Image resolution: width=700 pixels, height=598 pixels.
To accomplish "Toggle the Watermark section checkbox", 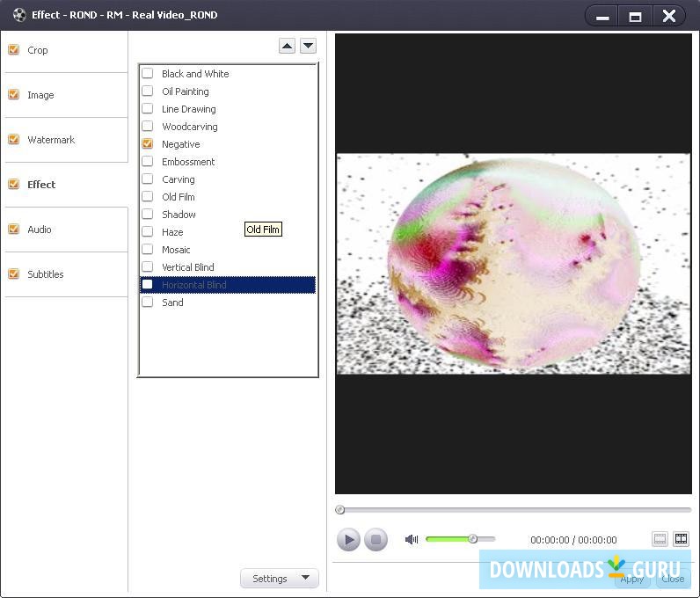I will point(13,140).
